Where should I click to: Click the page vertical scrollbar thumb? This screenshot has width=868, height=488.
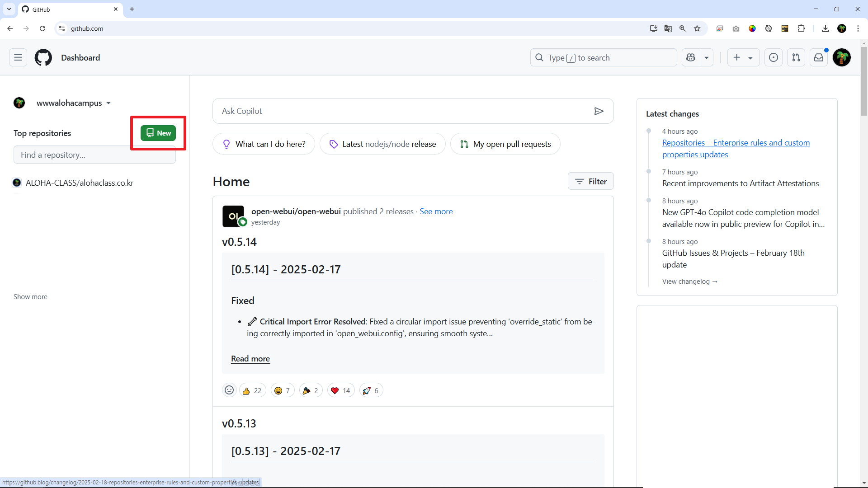click(x=864, y=81)
